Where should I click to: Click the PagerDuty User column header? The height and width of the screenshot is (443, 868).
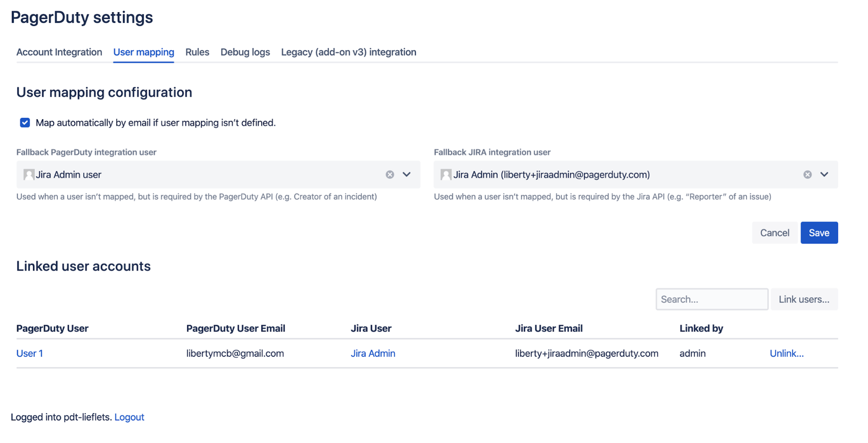[52, 329]
